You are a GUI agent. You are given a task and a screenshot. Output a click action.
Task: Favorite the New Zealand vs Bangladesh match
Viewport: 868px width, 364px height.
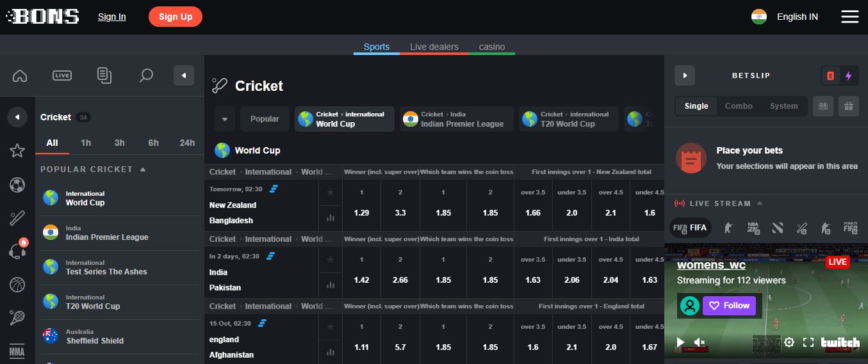[331, 193]
